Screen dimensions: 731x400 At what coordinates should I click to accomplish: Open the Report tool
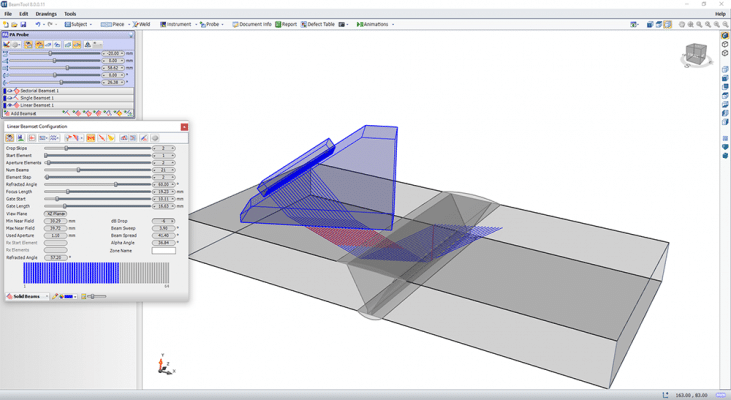[286, 24]
